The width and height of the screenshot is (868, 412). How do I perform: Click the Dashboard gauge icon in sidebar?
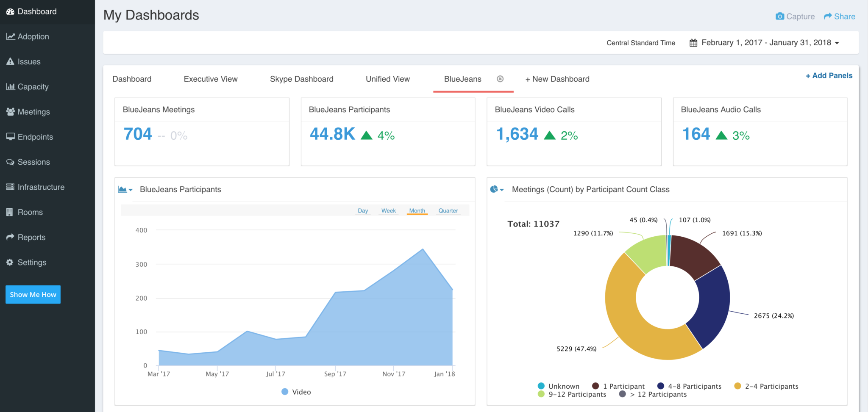(x=10, y=12)
